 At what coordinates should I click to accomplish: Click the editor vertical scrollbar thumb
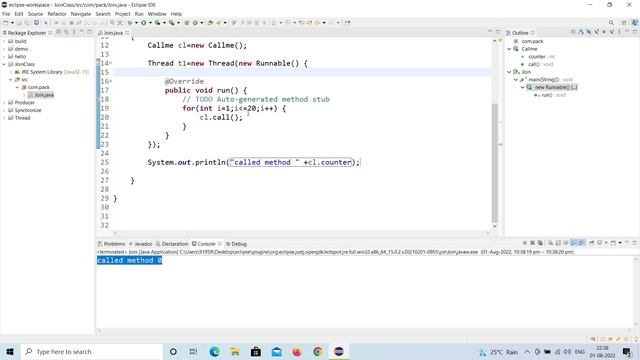click(495, 162)
